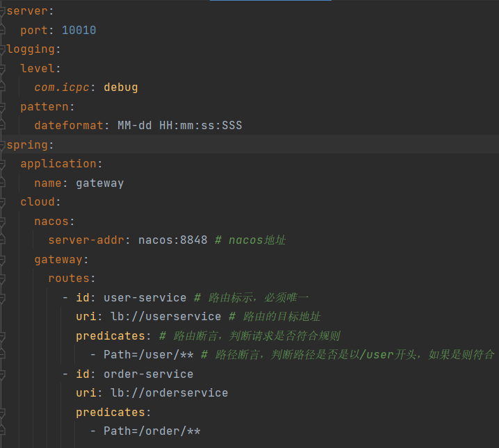This screenshot has height=448, width=499.
Task: Click the Path=/user/** predicate
Action: [x=148, y=355]
